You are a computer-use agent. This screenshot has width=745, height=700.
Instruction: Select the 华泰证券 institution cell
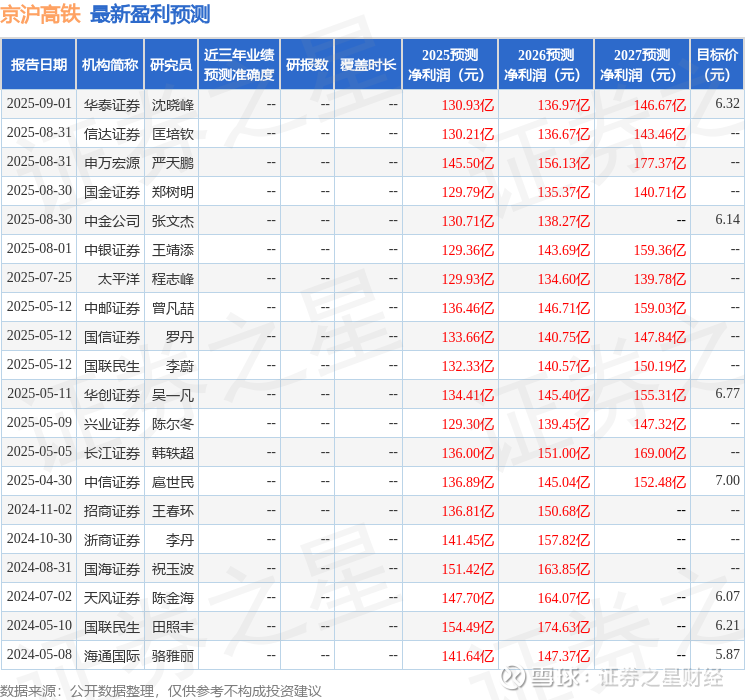click(112, 105)
